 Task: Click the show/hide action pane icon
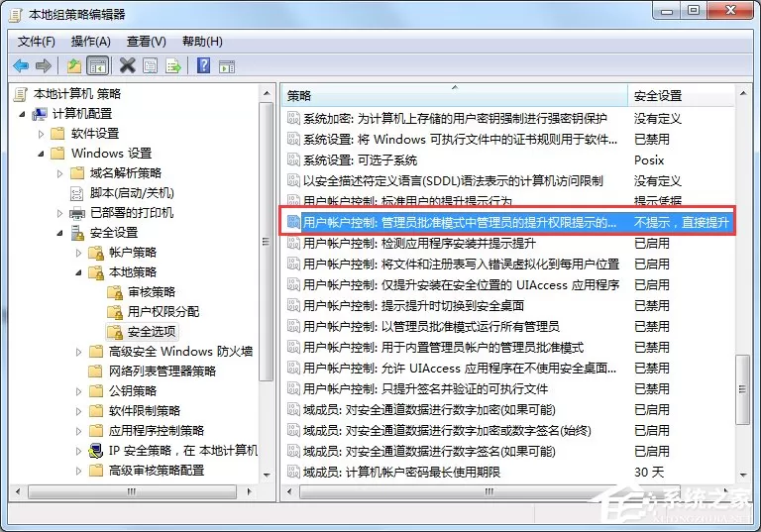coord(227,66)
